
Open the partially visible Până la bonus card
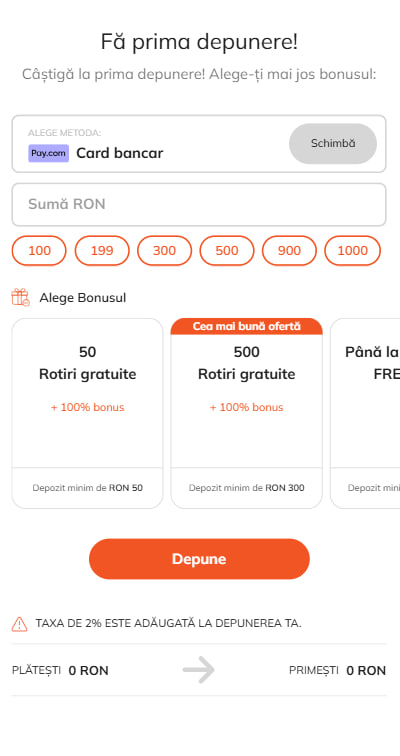(365, 413)
